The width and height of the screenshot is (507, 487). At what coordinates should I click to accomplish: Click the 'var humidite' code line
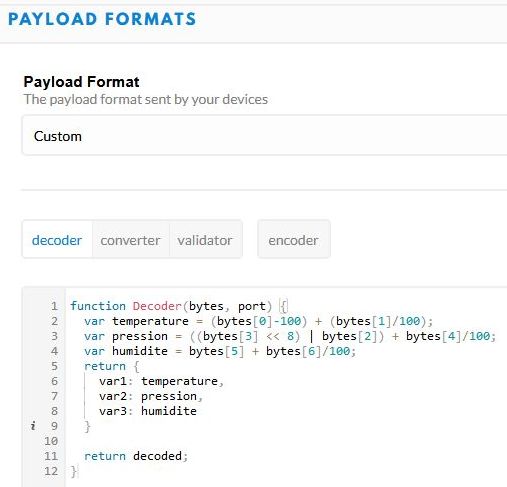[220, 351]
